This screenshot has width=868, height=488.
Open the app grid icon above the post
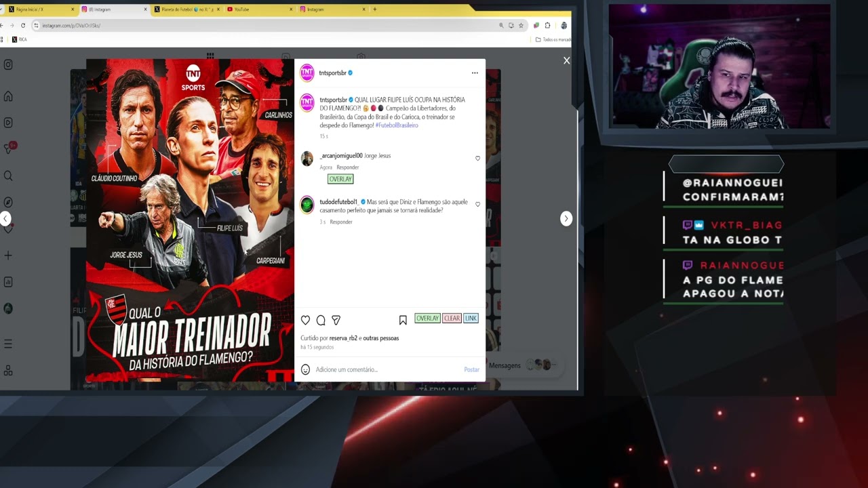coord(210,56)
